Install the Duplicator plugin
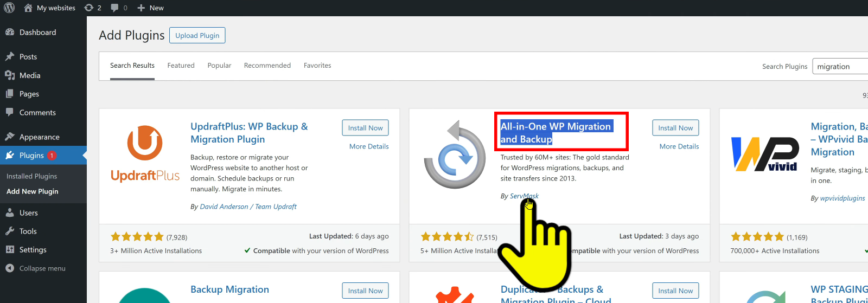This screenshot has width=868, height=303. (x=675, y=291)
